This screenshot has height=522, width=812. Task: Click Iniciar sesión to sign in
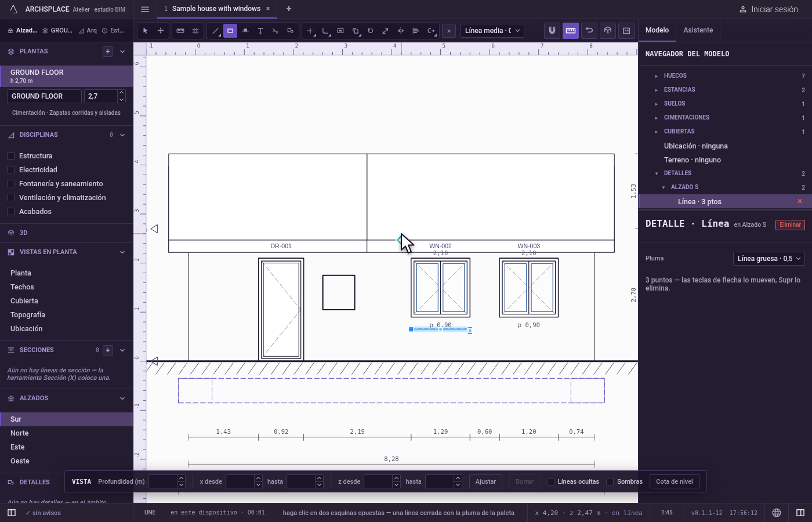pos(768,9)
